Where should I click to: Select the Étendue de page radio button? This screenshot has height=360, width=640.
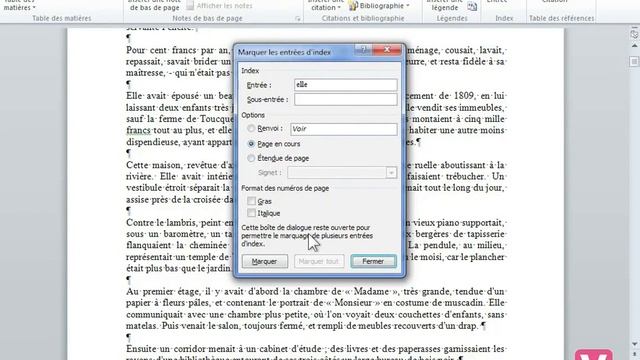[x=251, y=158]
